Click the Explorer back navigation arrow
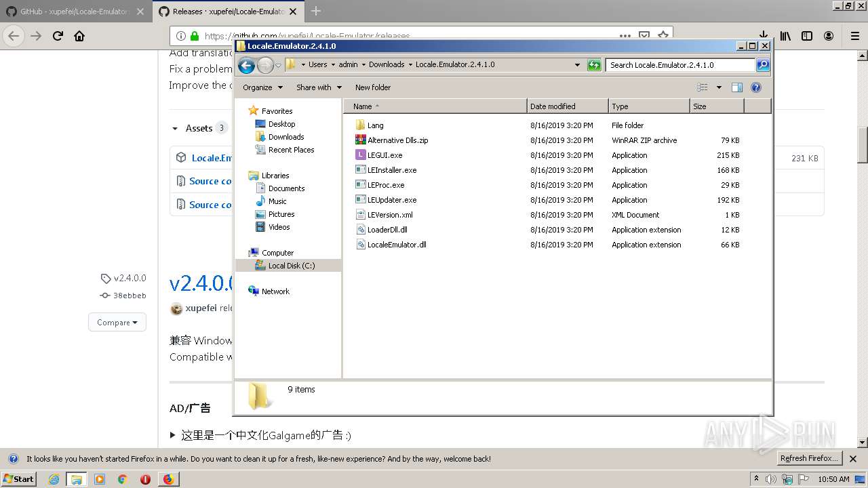The width and height of the screenshot is (868, 488). coord(246,65)
